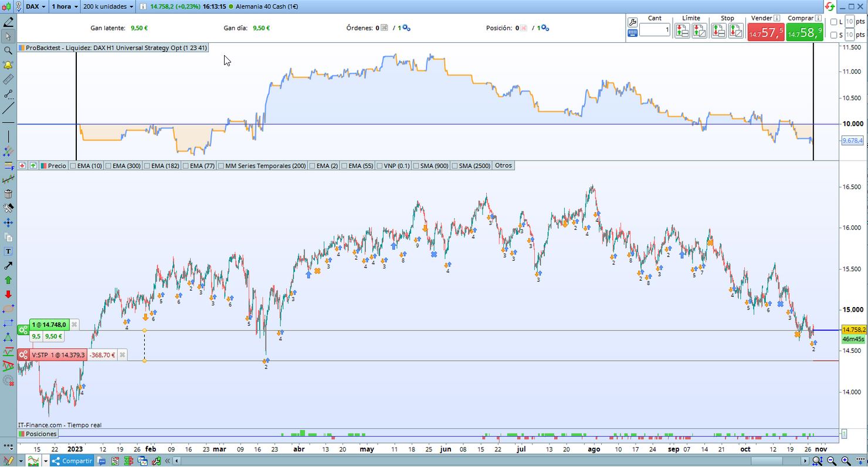
Task: Open dropdown arrow beside chart style icon
Action: 46,461
